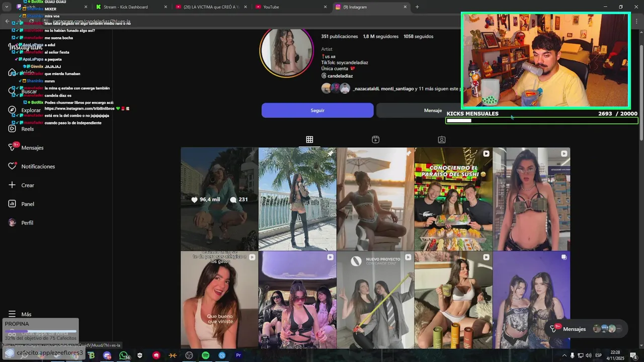Open WhatsApp from the taskbar

124,355
